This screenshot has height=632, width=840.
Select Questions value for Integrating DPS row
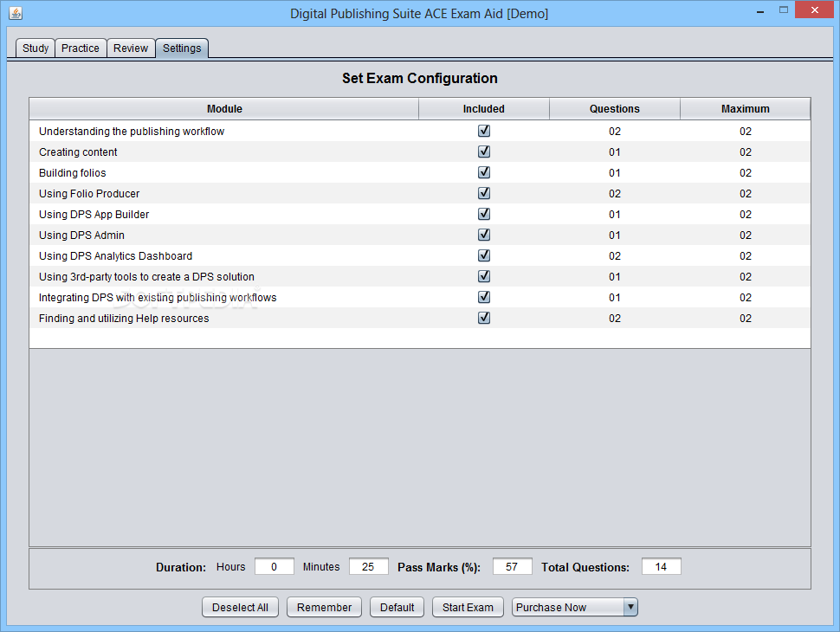pos(615,297)
